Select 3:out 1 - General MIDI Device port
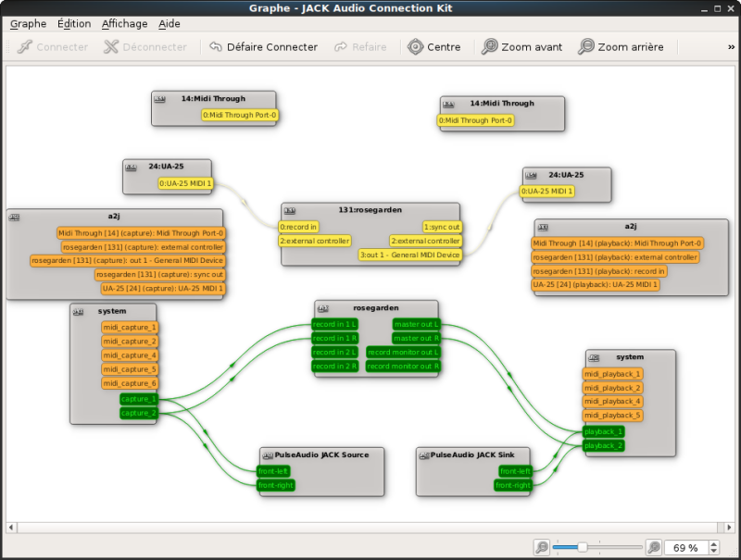This screenshot has width=741, height=560. pos(409,255)
